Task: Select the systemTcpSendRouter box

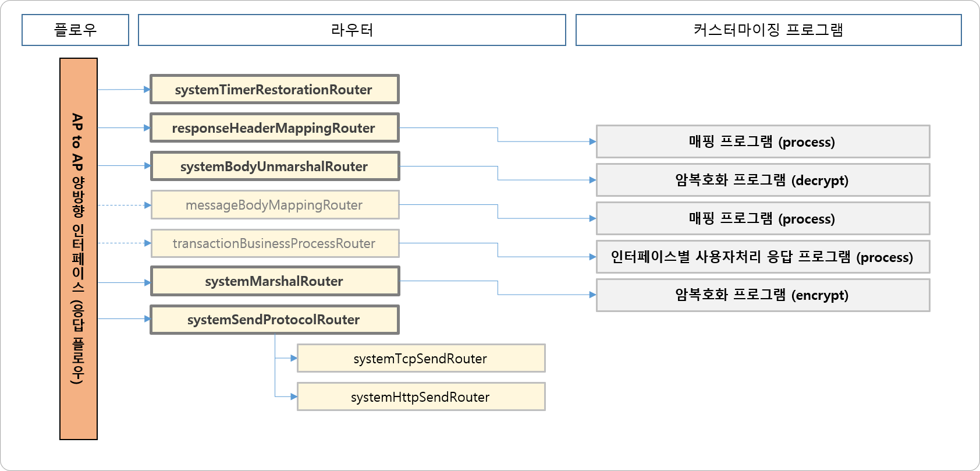Action: pyautogui.click(x=421, y=358)
